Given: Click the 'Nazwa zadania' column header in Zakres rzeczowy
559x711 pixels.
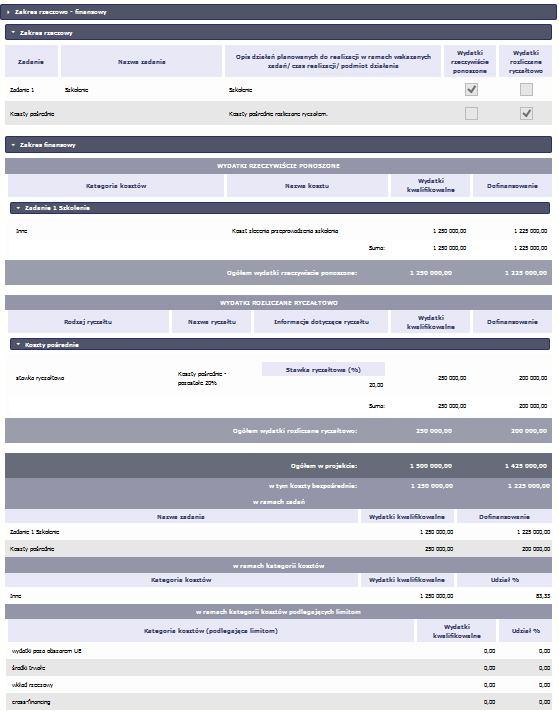Looking at the screenshot, I should [141, 61].
